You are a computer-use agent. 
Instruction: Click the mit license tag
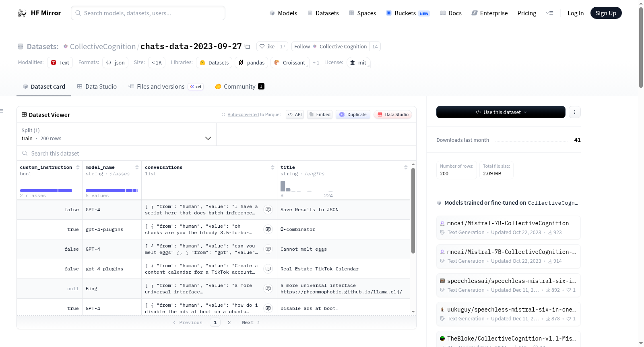pos(358,63)
